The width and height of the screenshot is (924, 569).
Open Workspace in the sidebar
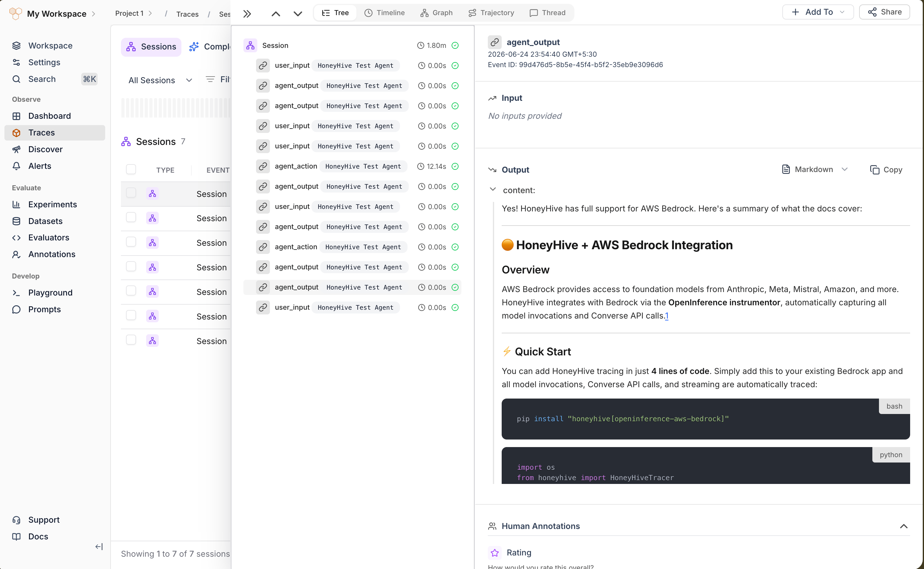point(50,46)
